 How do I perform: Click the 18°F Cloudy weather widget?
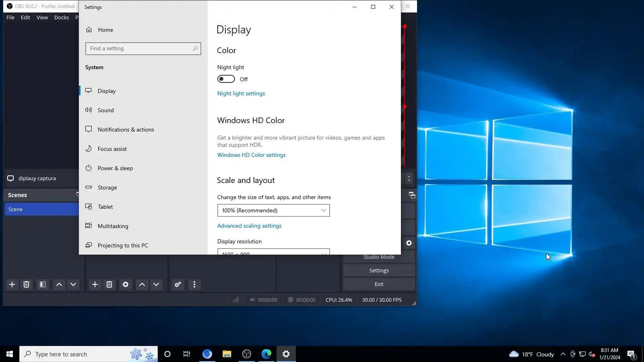click(532, 354)
